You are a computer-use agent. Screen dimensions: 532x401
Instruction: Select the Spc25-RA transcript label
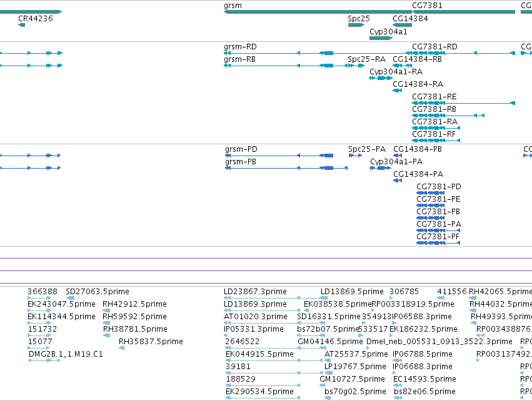pyautogui.click(x=367, y=59)
